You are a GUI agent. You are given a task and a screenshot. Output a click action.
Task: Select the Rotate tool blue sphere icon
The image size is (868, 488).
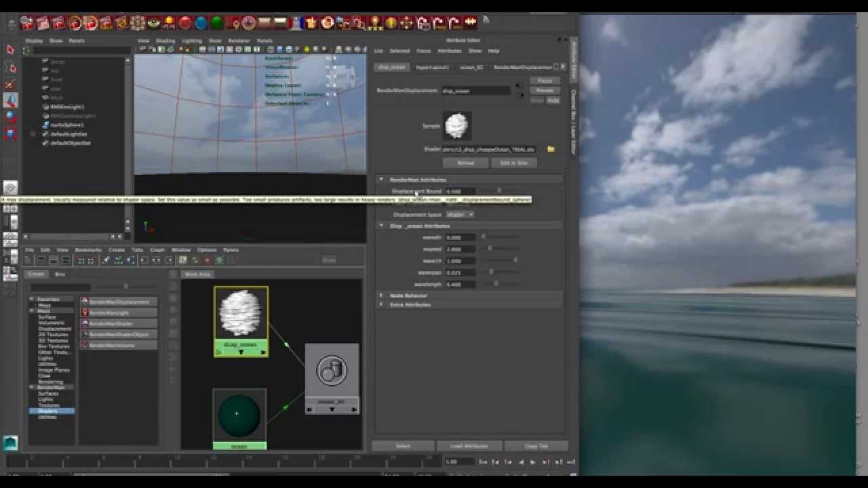[10, 117]
